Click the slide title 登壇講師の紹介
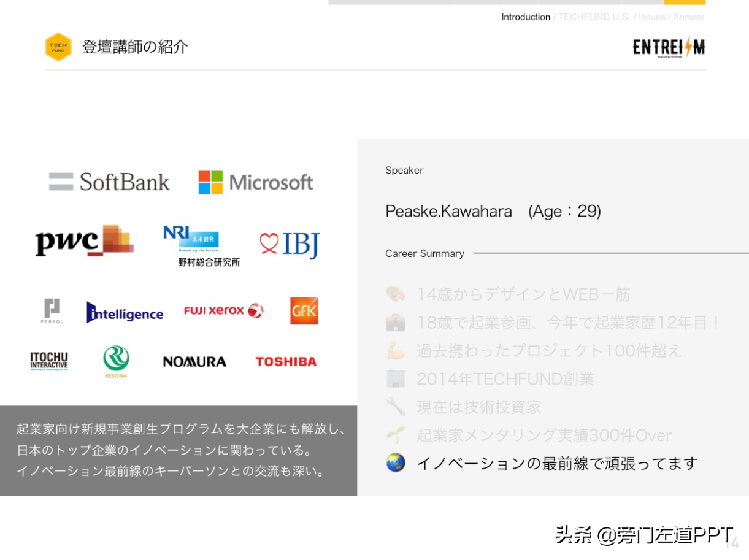Image resolution: width=749 pixels, height=560 pixels. coord(135,47)
